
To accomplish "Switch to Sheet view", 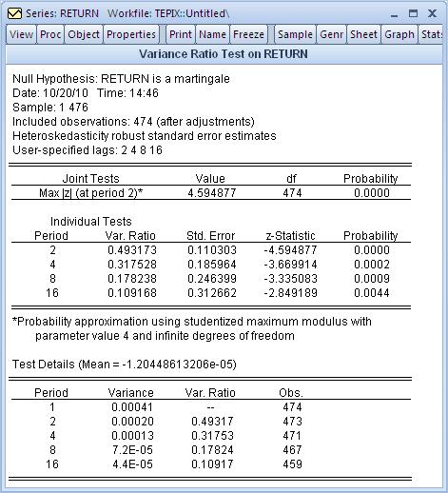I will 363,34.
